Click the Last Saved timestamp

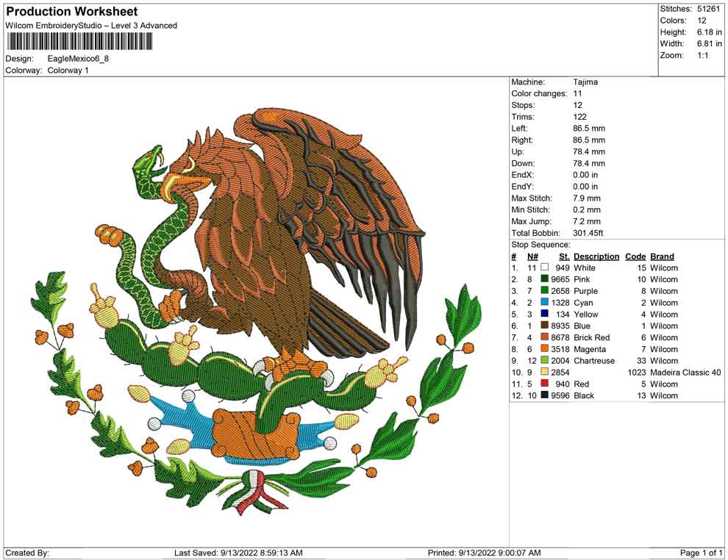[x=238, y=553]
